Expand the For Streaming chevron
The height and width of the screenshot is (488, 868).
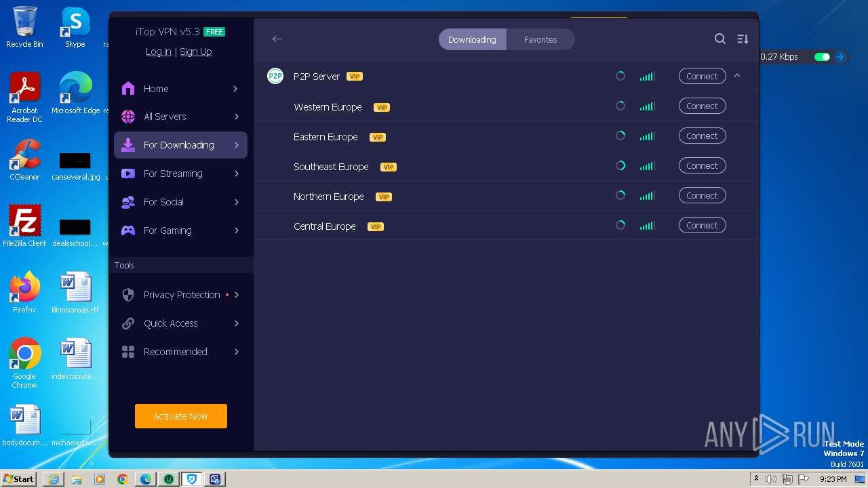coord(235,174)
